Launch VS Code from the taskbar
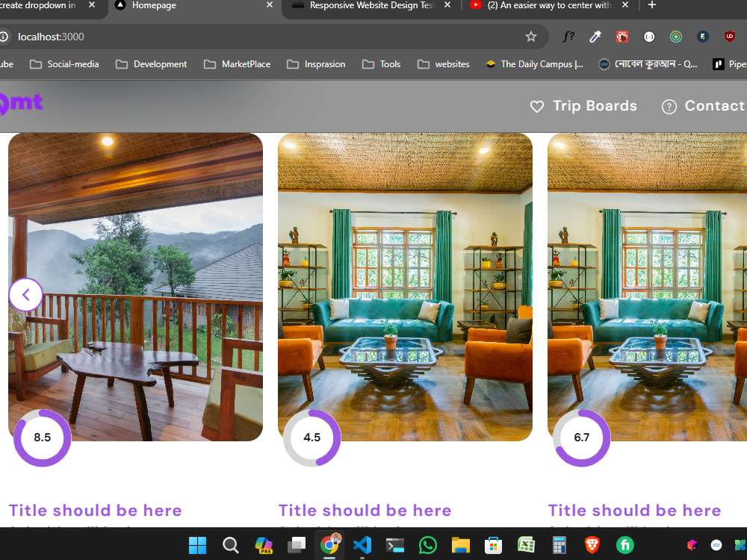This screenshot has height=560, width=747. (x=362, y=545)
